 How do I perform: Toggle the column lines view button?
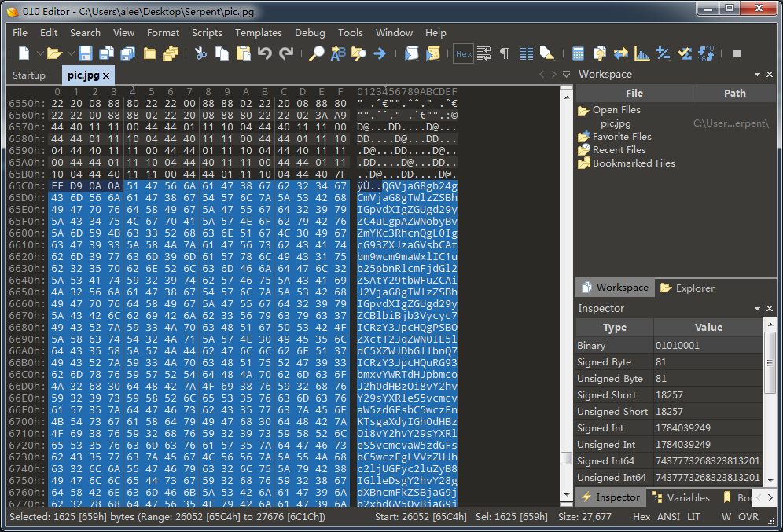pos(527,53)
